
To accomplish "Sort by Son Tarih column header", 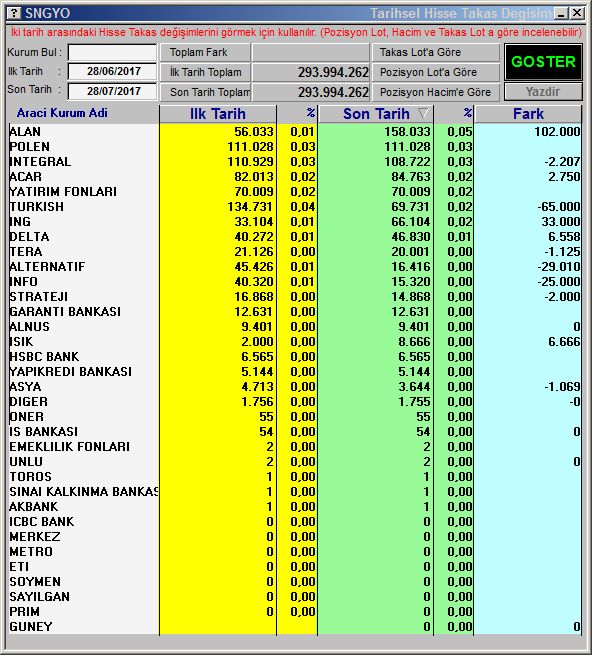I will click(376, 114).
